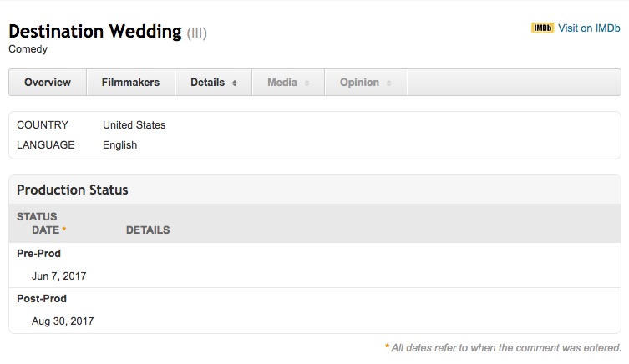Click the Jun 7, 2017 date
Image resolution: width=629 pixels, height=364 pixels.
(58, 276)
